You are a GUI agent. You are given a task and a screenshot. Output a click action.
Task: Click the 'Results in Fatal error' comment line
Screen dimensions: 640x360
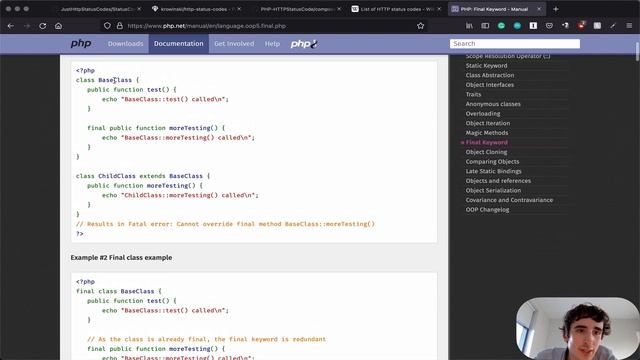[225, 224]
